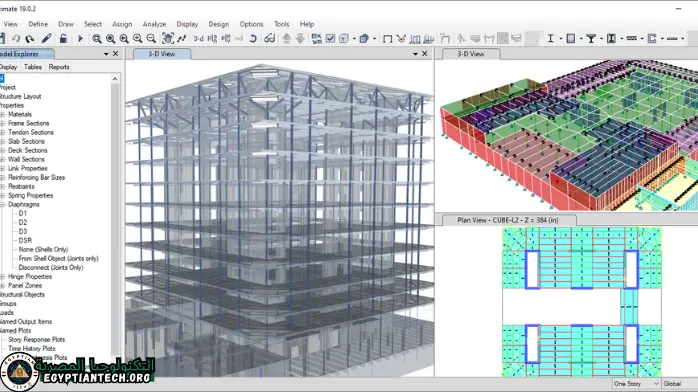Click the C-shaped section toolbar icon
This screenshot has height=392, width=698.
[x=652, y=39]
